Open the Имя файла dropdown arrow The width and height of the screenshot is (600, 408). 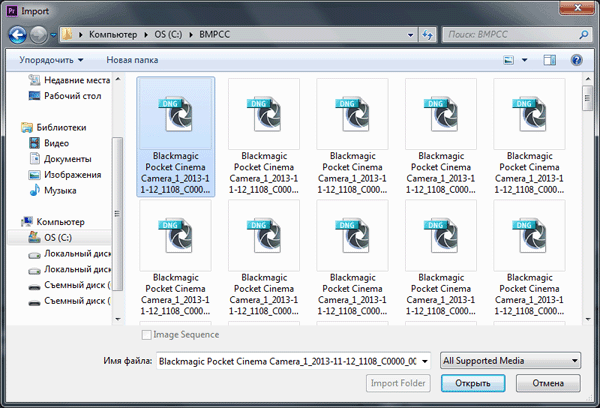(x=425, y=361)
